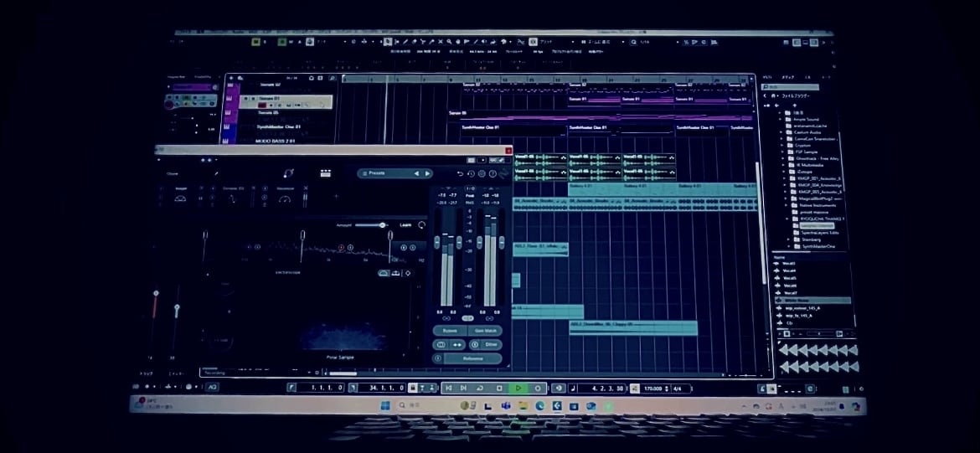Open Master Assistant icon in Ozone

pyautogui.click(x=289, y=173)
